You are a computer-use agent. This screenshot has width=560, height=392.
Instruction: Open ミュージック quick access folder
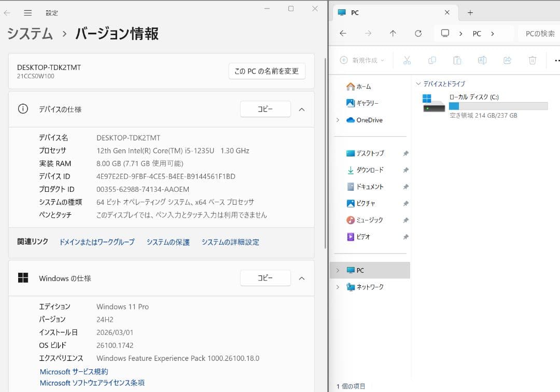365,220
